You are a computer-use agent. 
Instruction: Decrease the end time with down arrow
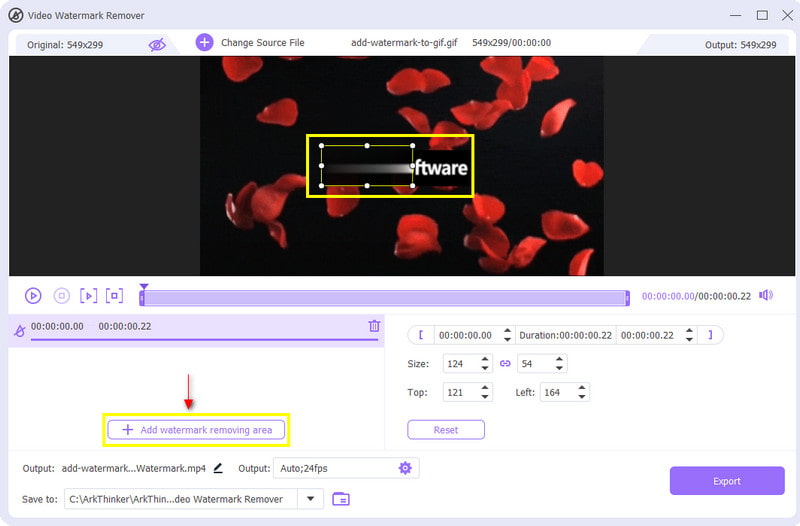[x=689, y=340]
